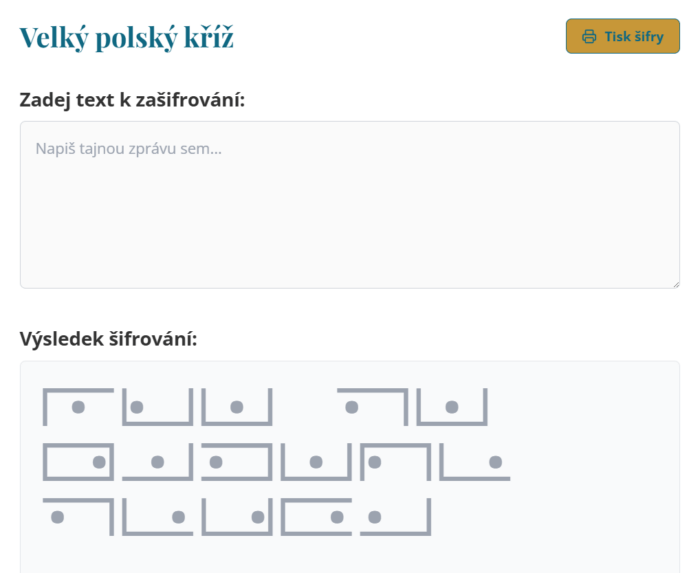Select the middle-row symbol open at the bottom
Viewport: 700px width, 573px height.
(396, 462)
